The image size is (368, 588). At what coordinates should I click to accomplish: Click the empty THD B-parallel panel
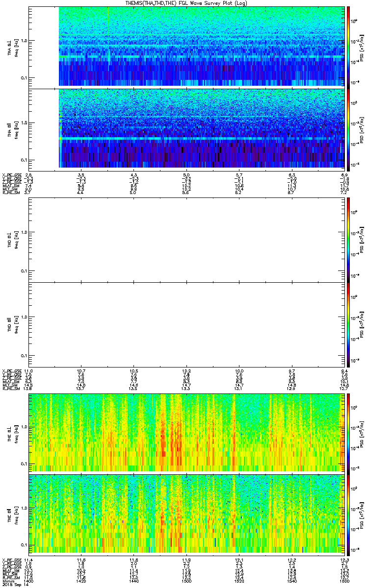point(186,324)
